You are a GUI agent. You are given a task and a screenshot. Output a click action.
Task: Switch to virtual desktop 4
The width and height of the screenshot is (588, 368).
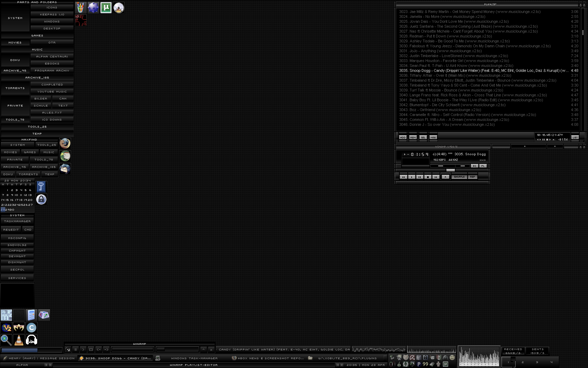click(551, 362)
